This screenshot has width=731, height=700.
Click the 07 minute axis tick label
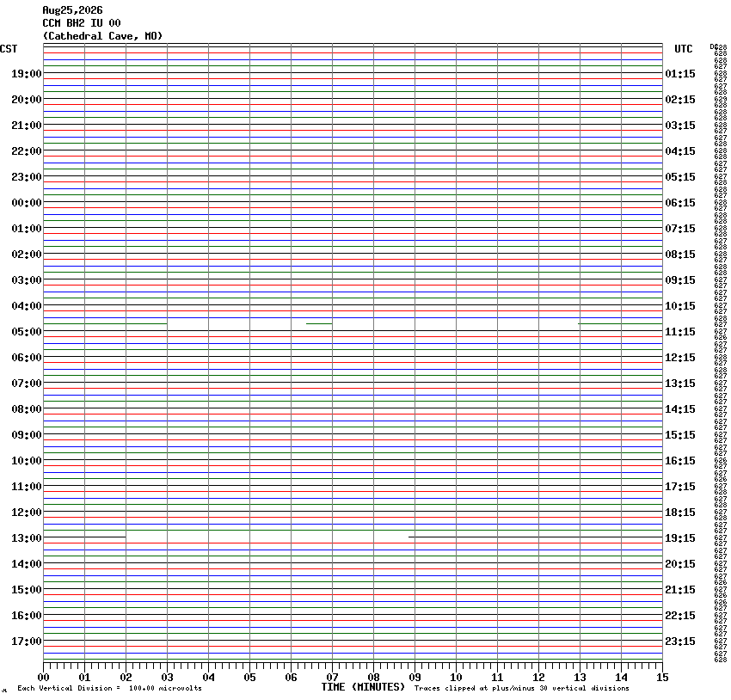[333, 678]
